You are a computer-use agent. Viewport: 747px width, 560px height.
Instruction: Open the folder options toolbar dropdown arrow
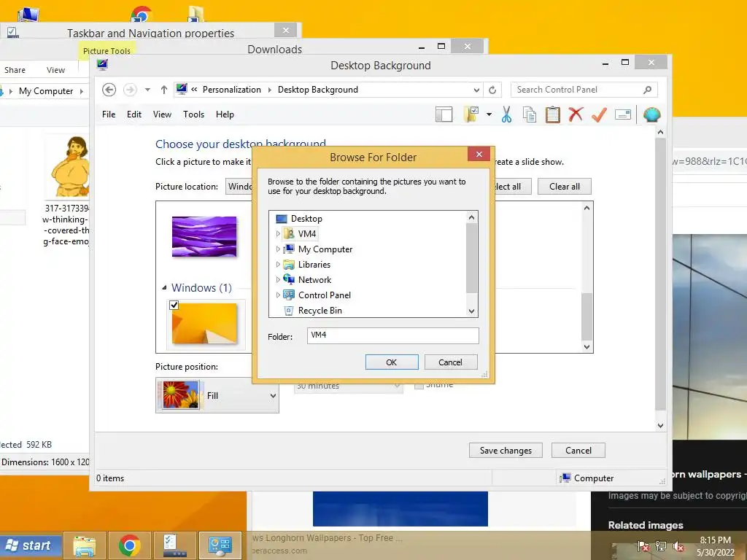(489, 114)
